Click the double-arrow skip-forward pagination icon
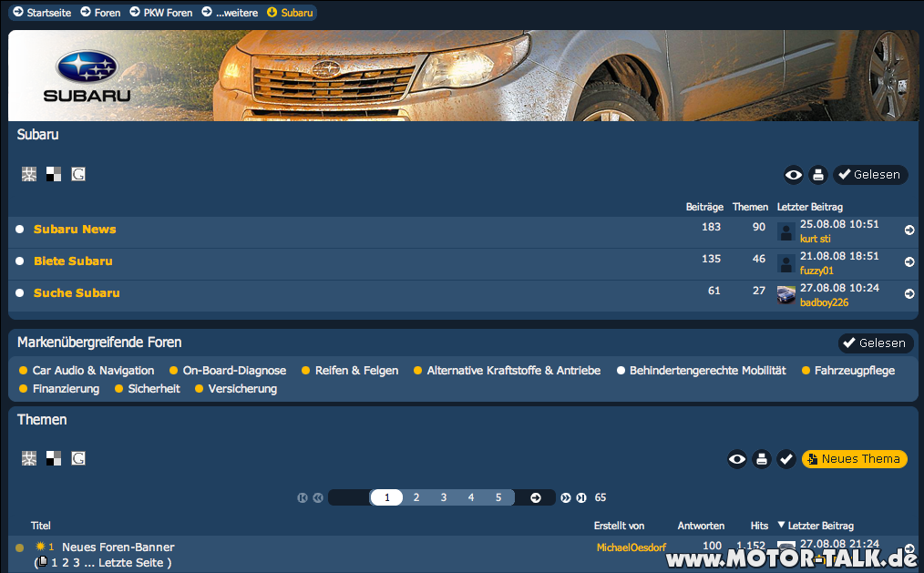 click(566, 498)
